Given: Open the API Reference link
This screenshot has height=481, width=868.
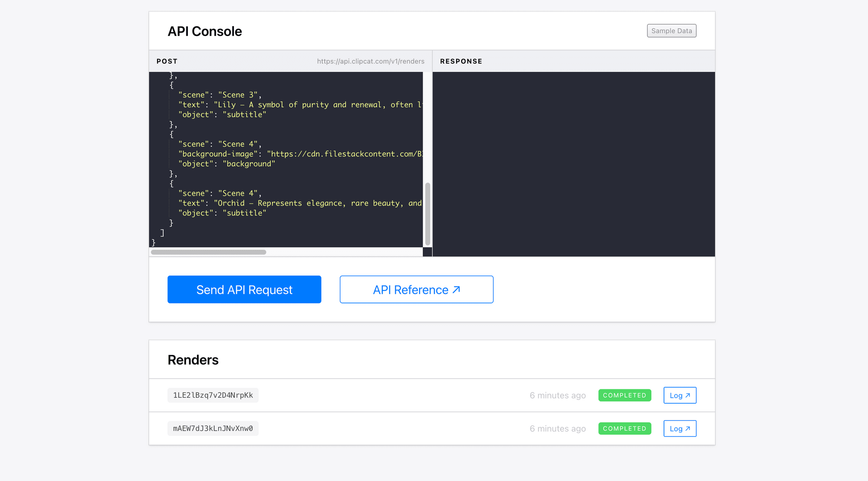Looking at the screenshot, I should point(416,290).
